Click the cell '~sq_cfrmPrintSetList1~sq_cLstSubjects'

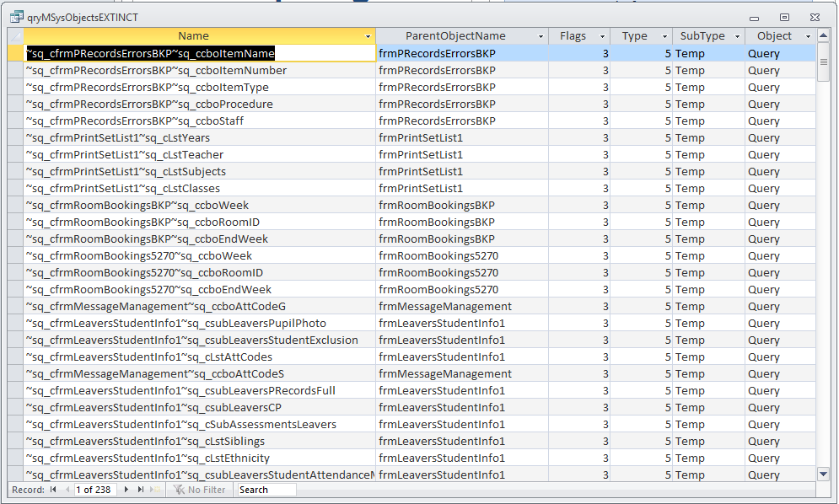(x=200, y=172)
